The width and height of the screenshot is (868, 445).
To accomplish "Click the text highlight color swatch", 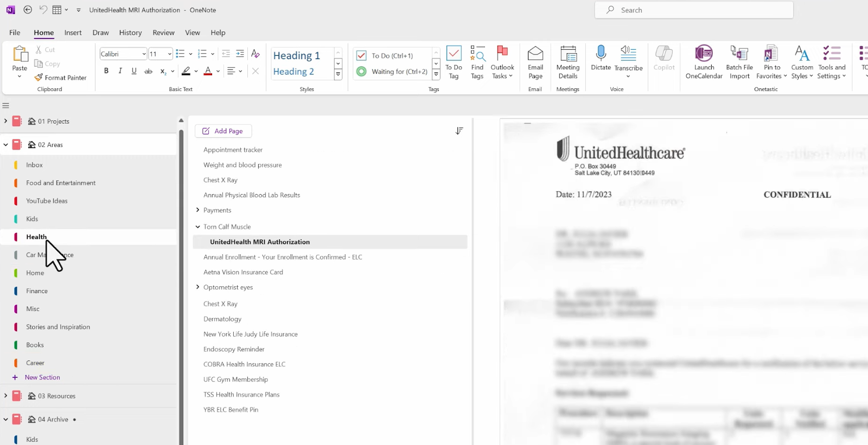I will 186,71.
